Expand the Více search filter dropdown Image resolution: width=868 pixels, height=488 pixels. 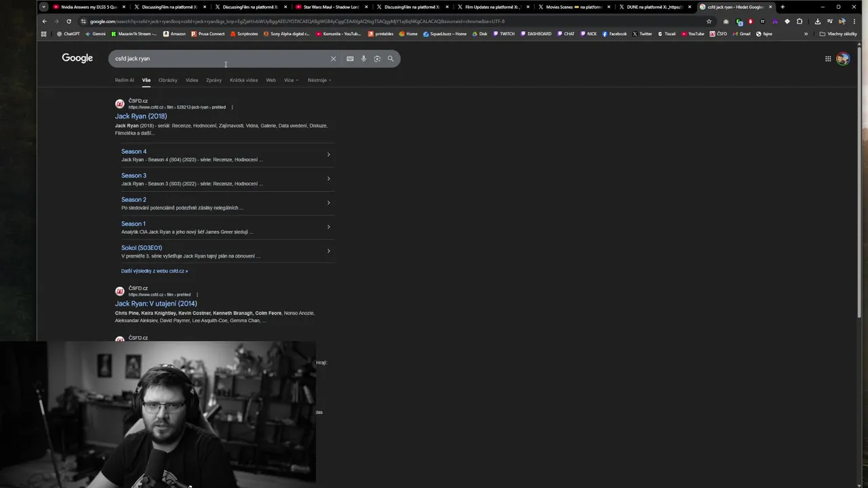(x=291, y=80)
